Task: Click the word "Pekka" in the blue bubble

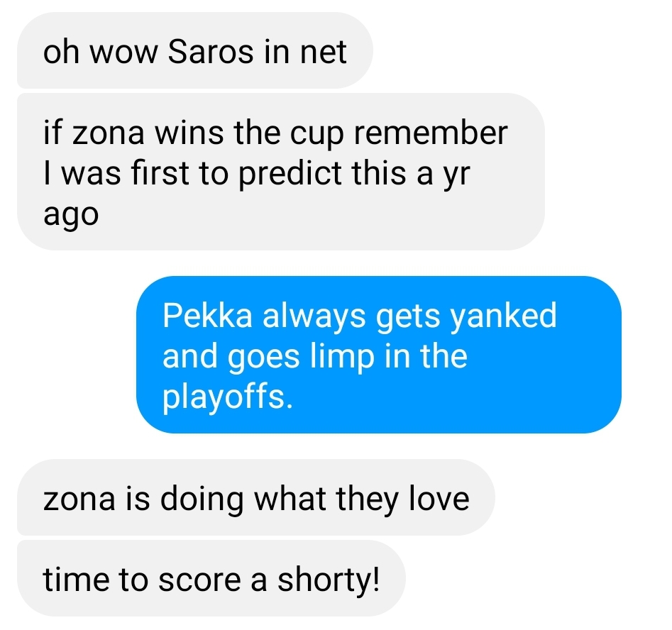Action: click(207, 316)
